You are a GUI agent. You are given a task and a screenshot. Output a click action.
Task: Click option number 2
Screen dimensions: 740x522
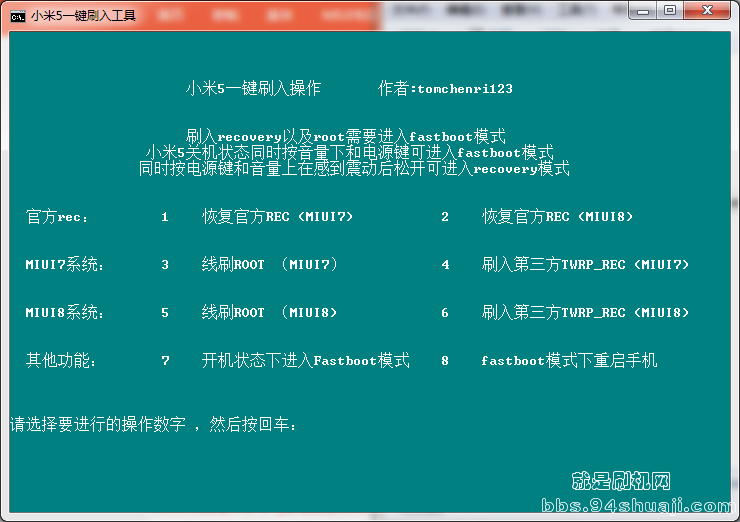[445, 217]
